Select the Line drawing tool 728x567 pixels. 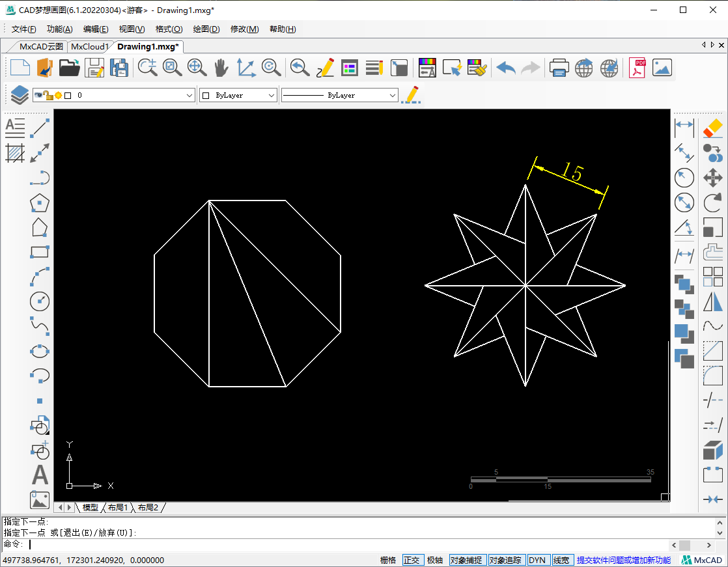coord(40,128)
